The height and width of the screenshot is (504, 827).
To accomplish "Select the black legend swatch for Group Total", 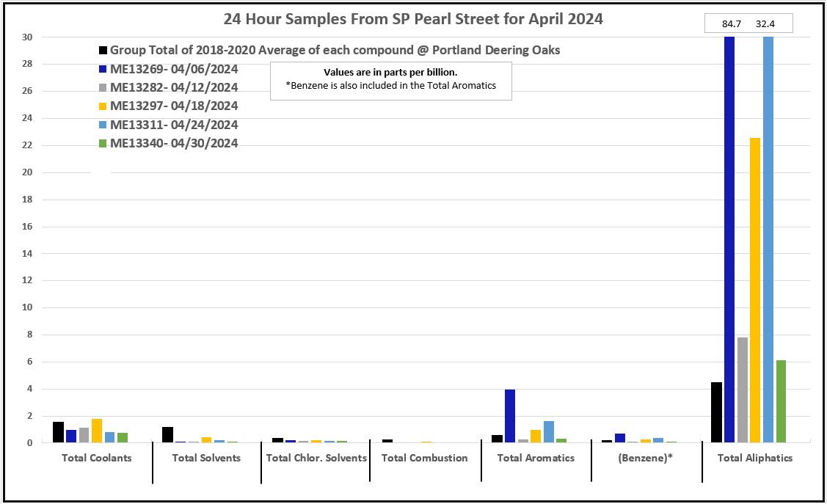I will coord(103,51).
